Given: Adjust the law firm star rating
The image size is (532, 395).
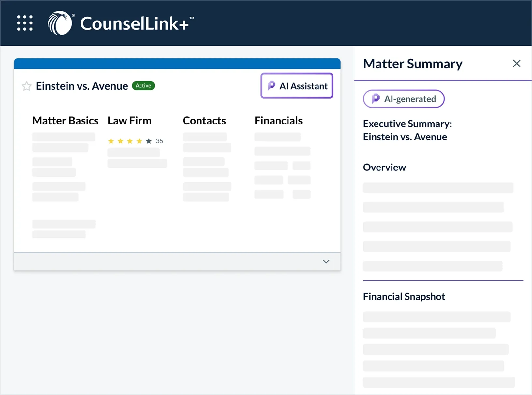Looking at the screenshot, I should (x=130, y=141).
